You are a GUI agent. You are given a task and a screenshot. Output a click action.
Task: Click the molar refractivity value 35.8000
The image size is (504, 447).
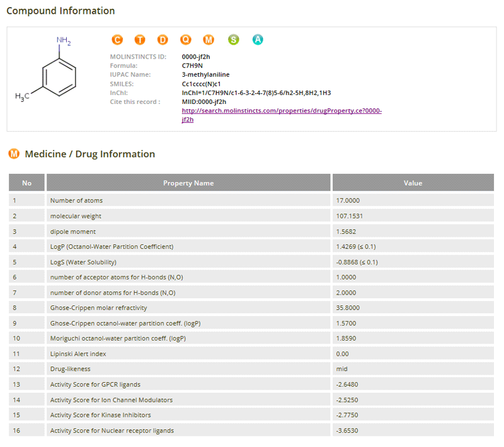(x=348, y=308)
